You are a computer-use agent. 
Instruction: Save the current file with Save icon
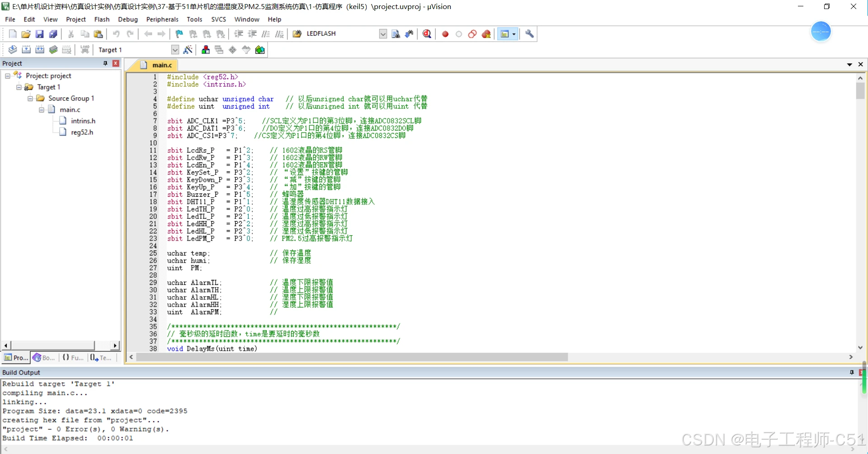(x=39, y=34)
